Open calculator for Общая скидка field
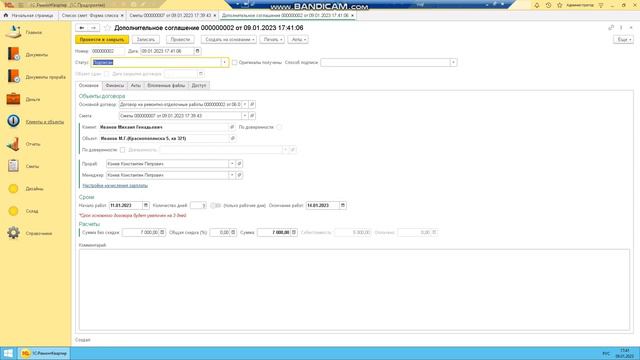The width and height of the screenshot is (640, 360). 233,232
